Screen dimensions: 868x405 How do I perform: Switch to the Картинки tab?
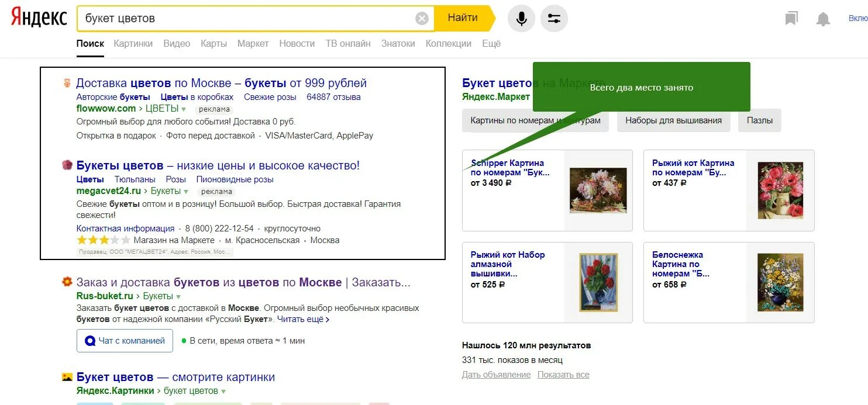coord(133,43)
